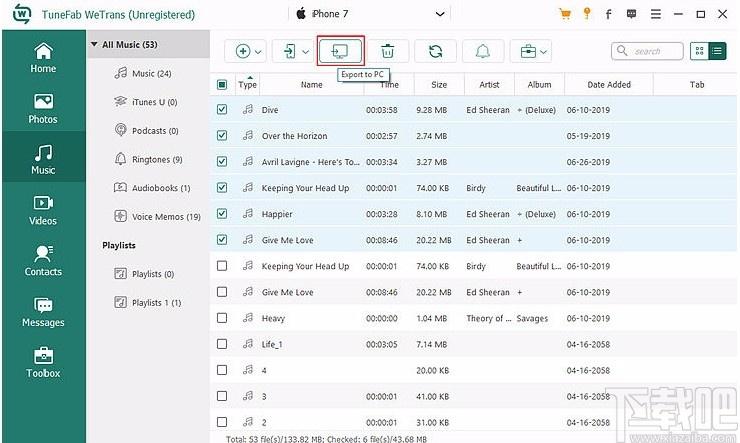
Task: Select Podcasts (0) category
Action: click(x=146, y=131)
